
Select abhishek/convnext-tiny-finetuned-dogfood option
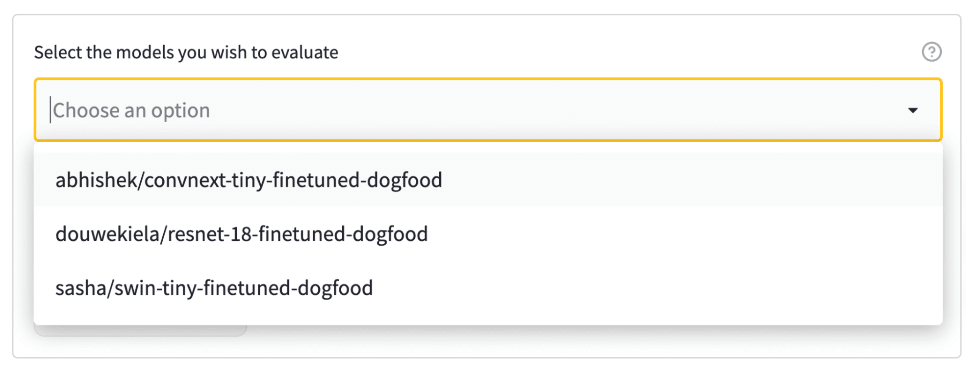[249, 180]
